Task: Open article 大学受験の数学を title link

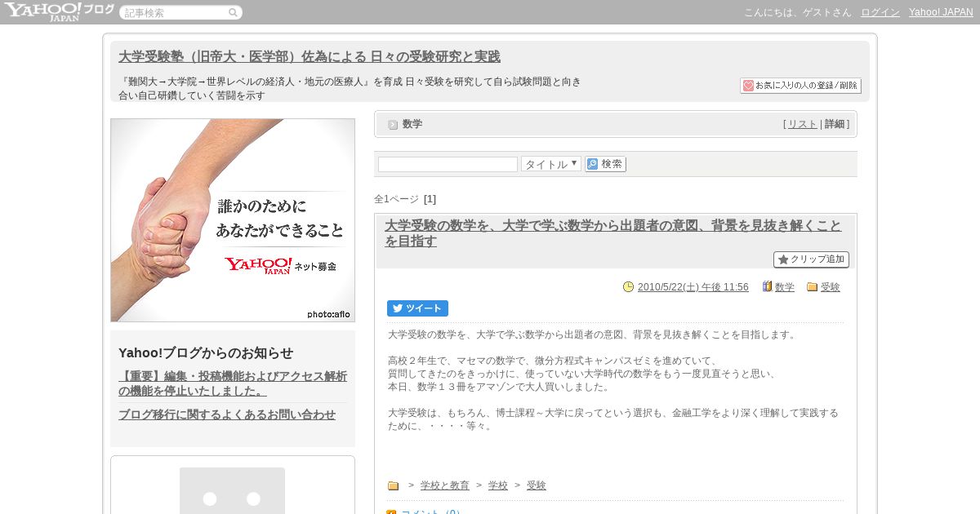Action: coord(612,233)
